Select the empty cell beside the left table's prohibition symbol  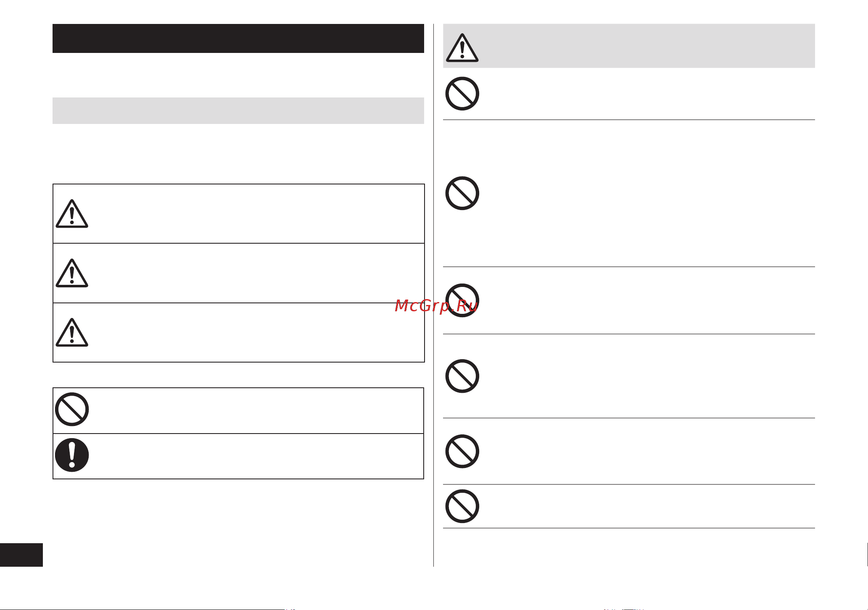click(x=257, y=410)
